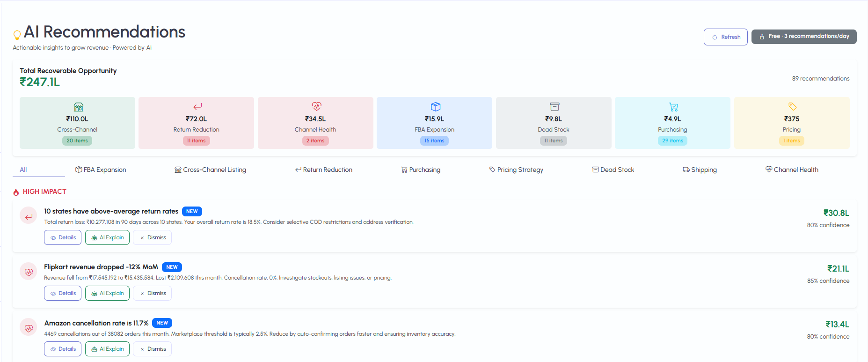
Task: Click the refresh arrow icon in Refresh button
Action: coord(715,37)
